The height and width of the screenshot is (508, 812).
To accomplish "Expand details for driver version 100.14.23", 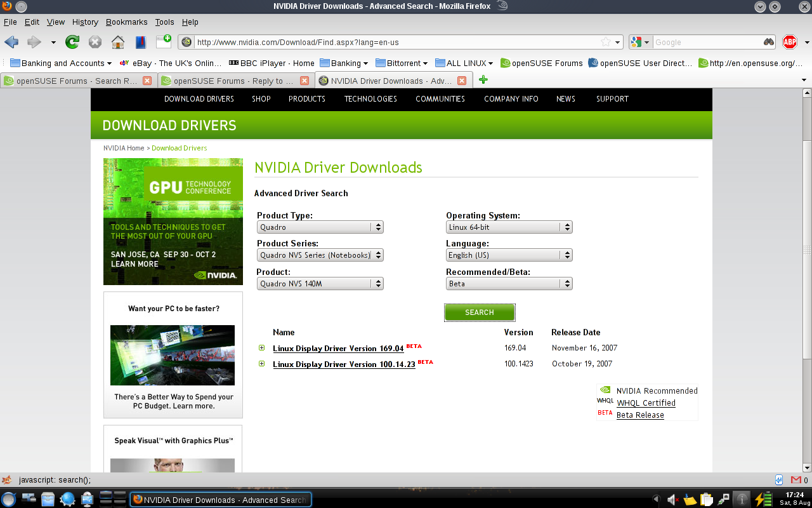I will pyautogui.click(x=261, y=364).
